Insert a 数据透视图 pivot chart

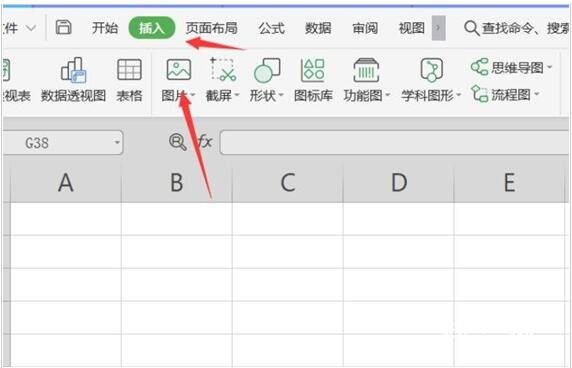click(73, 80)
